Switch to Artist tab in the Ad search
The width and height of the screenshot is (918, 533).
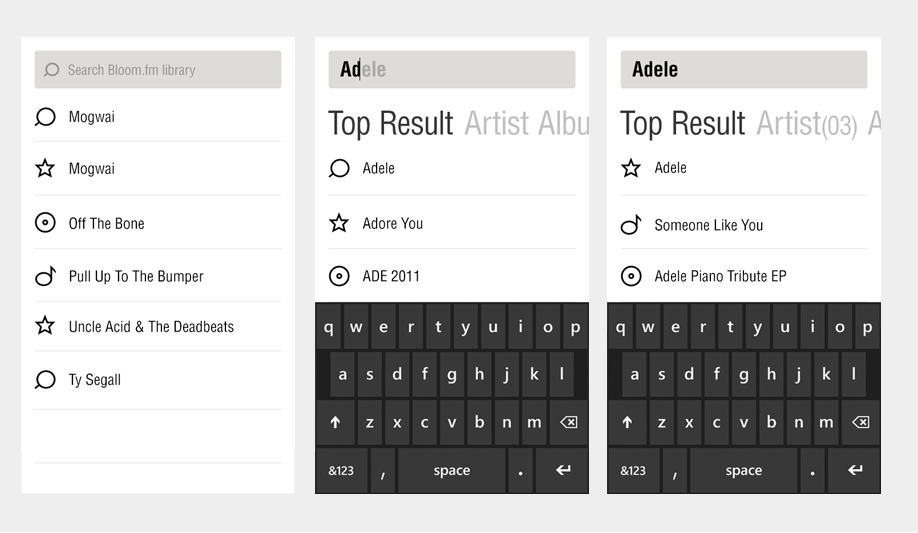pyautogui.click(x=497, y=124)
